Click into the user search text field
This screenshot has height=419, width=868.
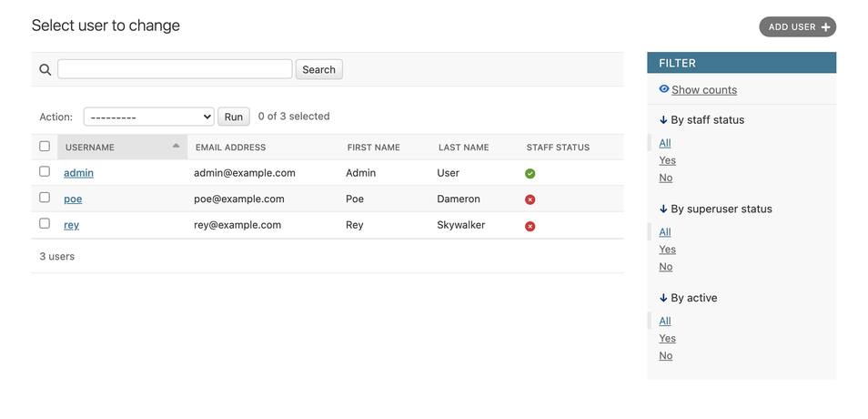[175, 69]
